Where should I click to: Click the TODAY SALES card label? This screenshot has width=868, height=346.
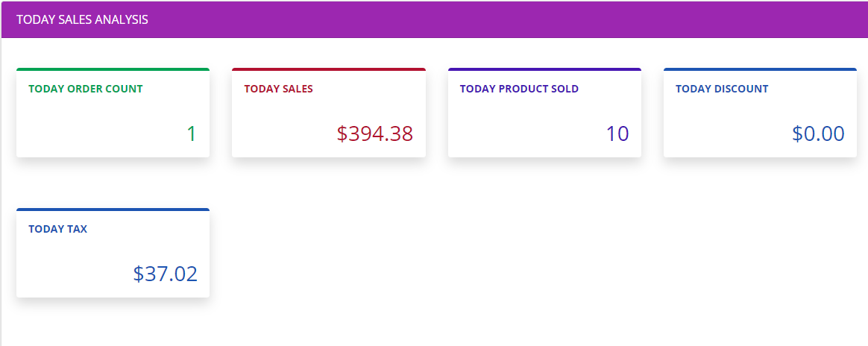(278, 89)
